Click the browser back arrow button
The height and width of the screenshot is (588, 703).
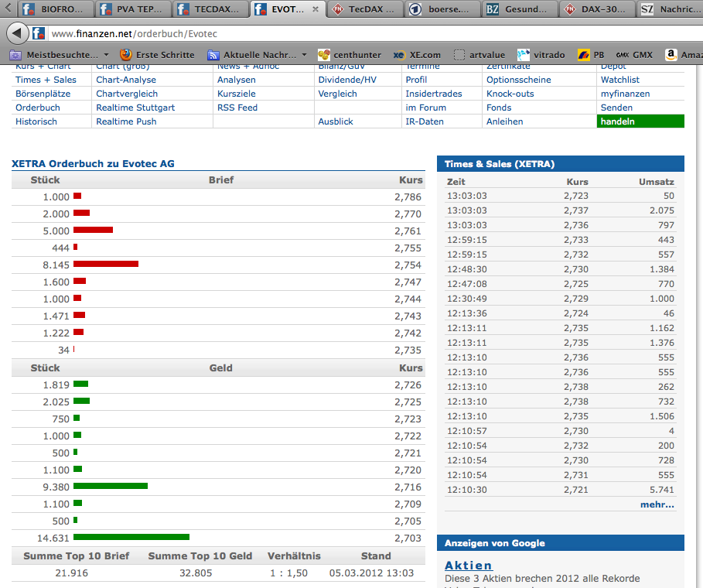coord(17,32)
